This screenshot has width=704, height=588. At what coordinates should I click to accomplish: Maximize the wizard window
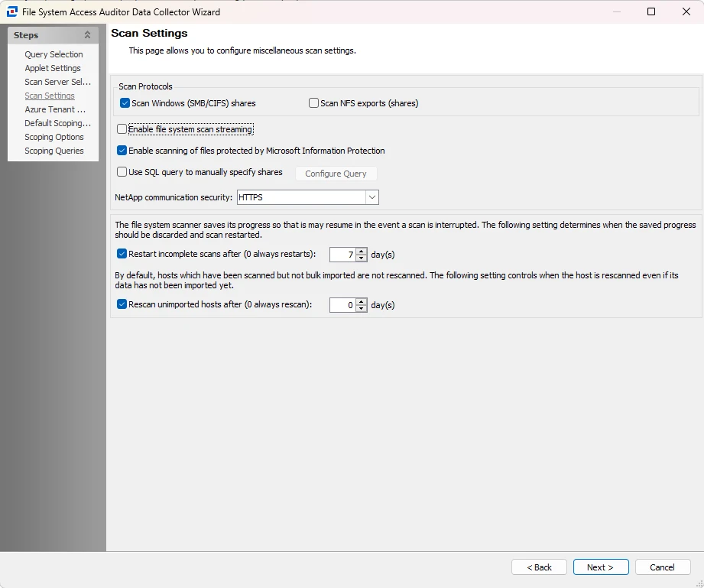(651, 11)
